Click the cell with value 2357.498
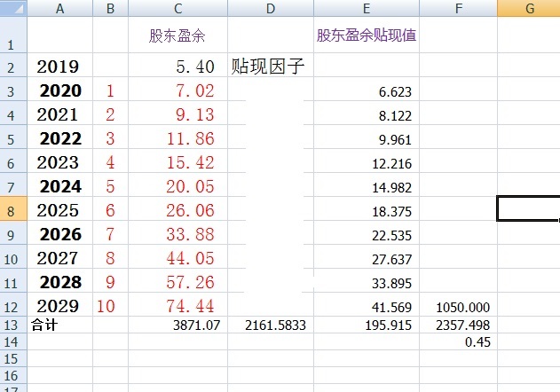The width and height of the screenshot is (560, 392). coord(458,325)
